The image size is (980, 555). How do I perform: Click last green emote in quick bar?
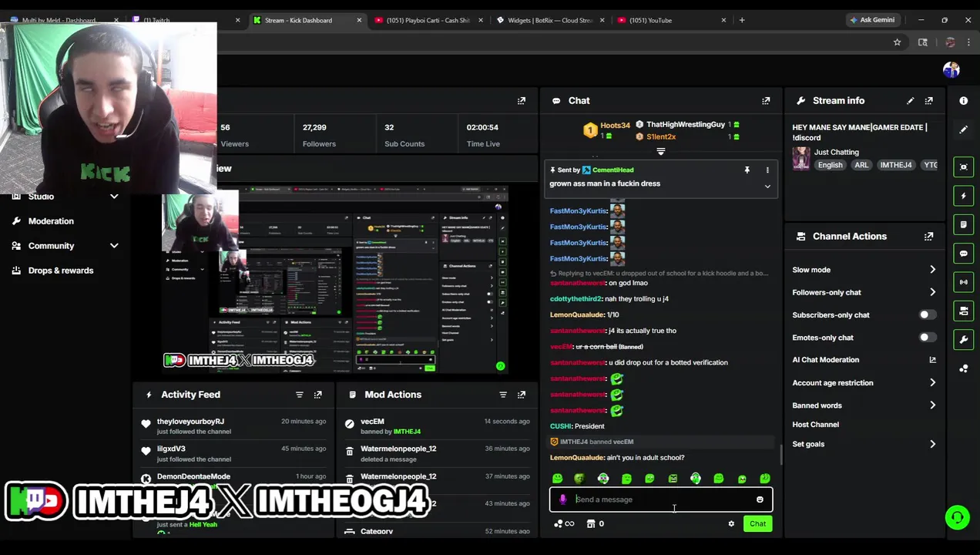[x=764, y=479]
